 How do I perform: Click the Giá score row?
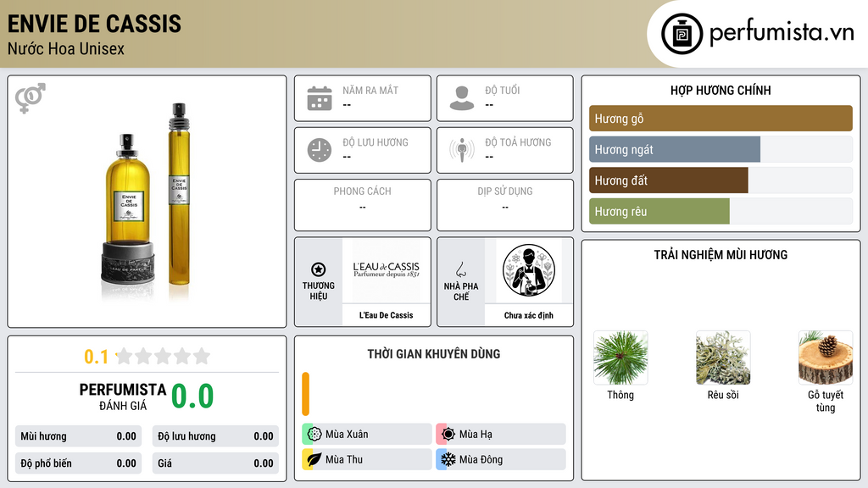coord(215,463)
